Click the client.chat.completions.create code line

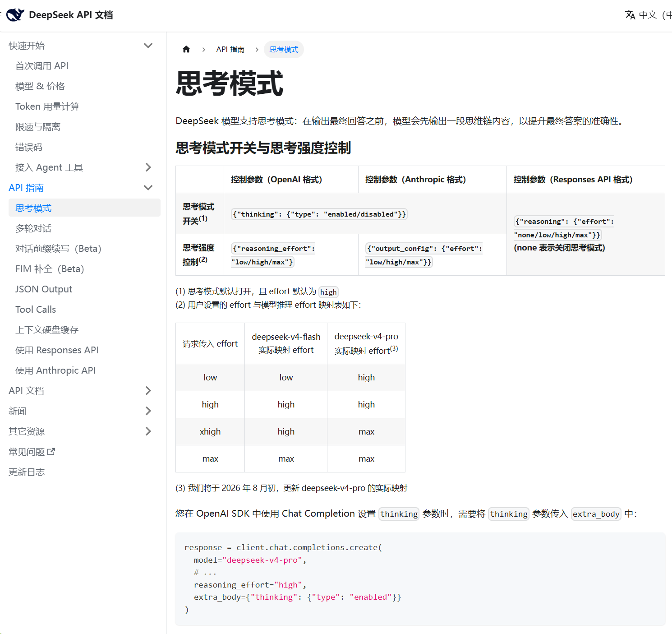(x=283, y=547)
